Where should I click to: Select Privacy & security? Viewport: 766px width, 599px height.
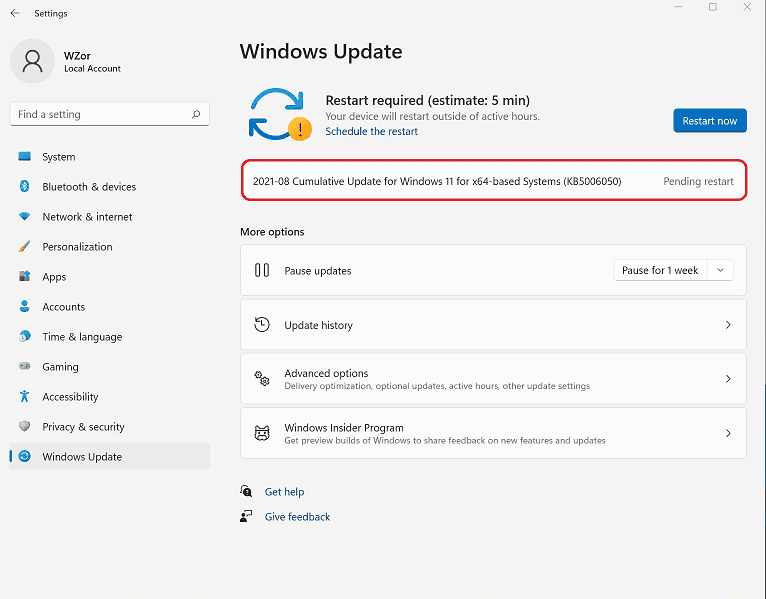(x=109, y=427)
